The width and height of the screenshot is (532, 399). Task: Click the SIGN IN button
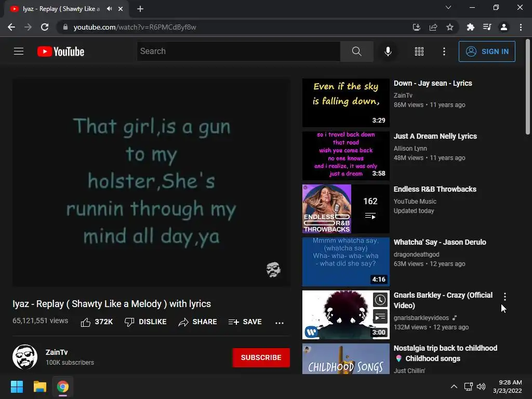(x=486, y=51)
